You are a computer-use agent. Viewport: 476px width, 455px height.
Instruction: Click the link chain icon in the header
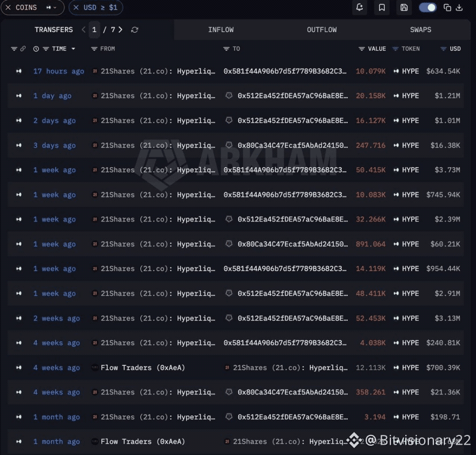(23, 48)
